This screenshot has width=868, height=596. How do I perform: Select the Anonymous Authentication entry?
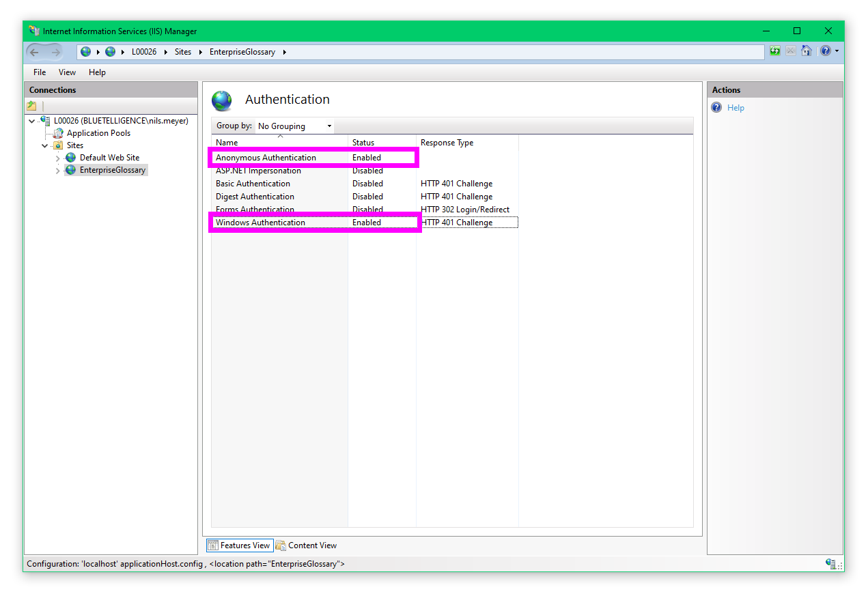pyautogui.click(x=266, y=158)
